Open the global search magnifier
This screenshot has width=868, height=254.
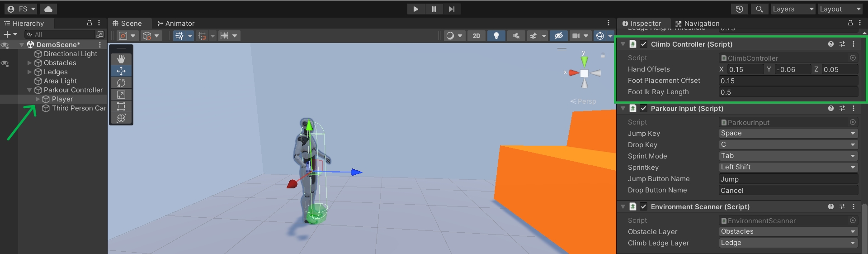pos(759,9)
